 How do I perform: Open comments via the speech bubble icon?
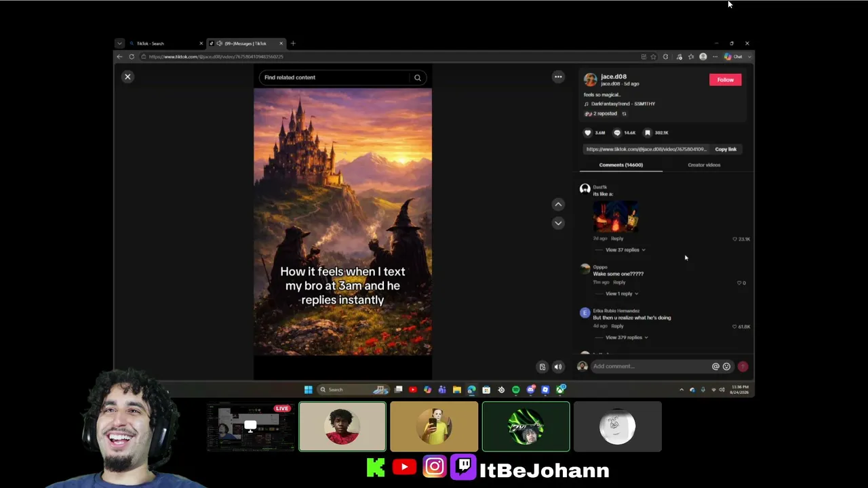(x=617, y=133)
